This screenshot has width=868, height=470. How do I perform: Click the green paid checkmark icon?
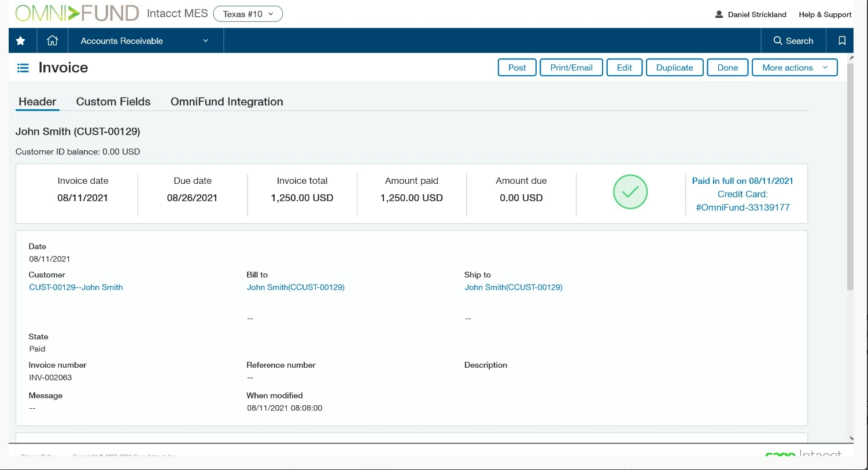click(x=630, y=192)
